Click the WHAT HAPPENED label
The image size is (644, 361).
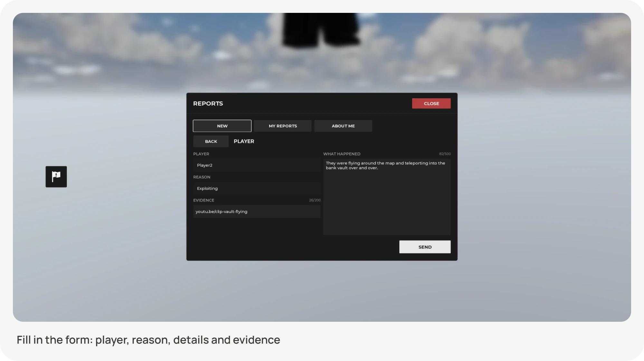point(342,154)
